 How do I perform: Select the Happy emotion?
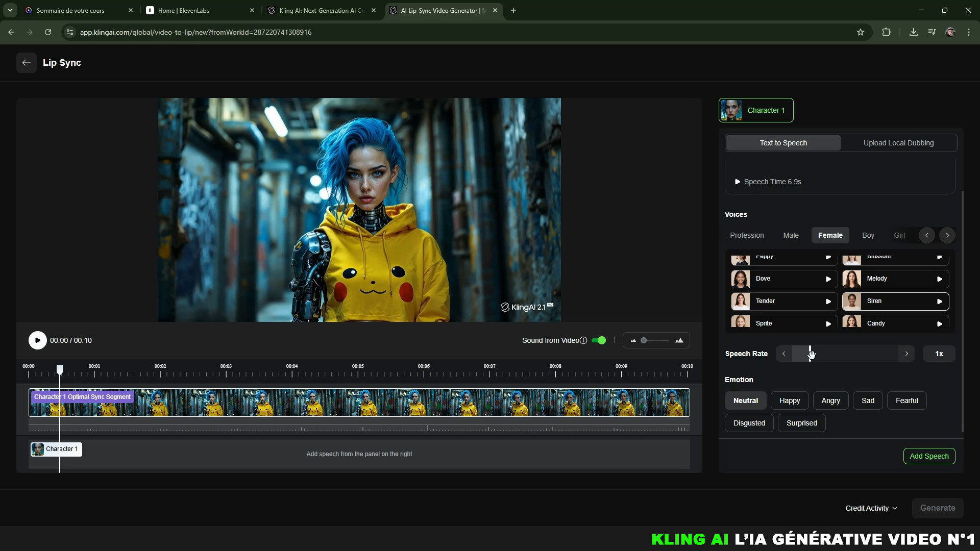click(x=790, y=400)
